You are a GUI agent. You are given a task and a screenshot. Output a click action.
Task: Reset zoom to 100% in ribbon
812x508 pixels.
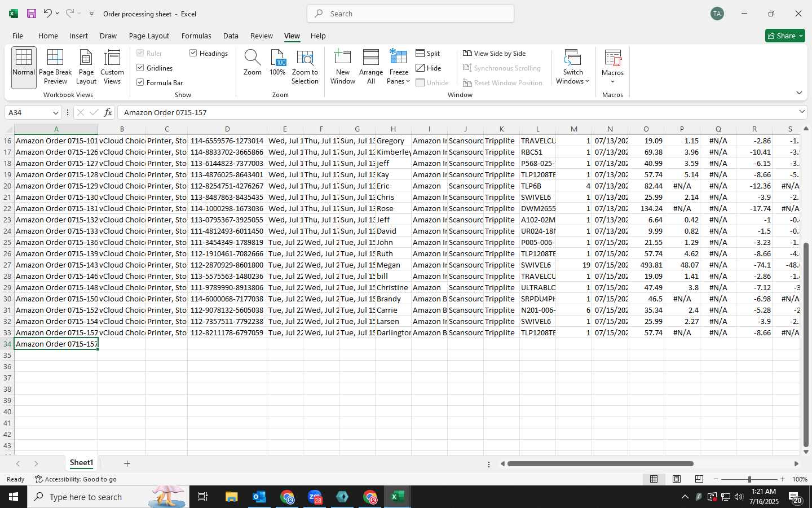click(x=277, y=63)
